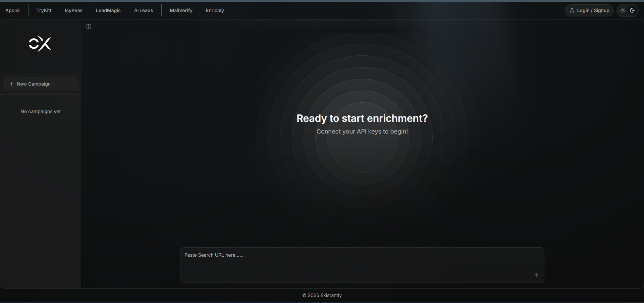Create a New Campaign
Image resolution: width=644 pixels, height=303 pixels.
click(x=41, y=84)
